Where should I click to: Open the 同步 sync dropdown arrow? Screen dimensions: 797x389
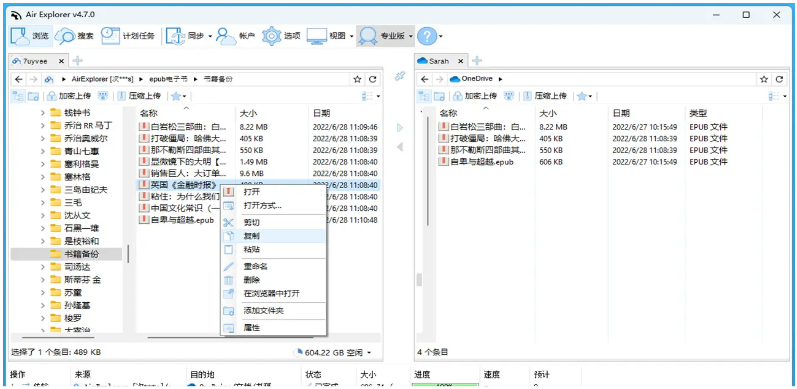pyautogui.click(x=210, y=36)
